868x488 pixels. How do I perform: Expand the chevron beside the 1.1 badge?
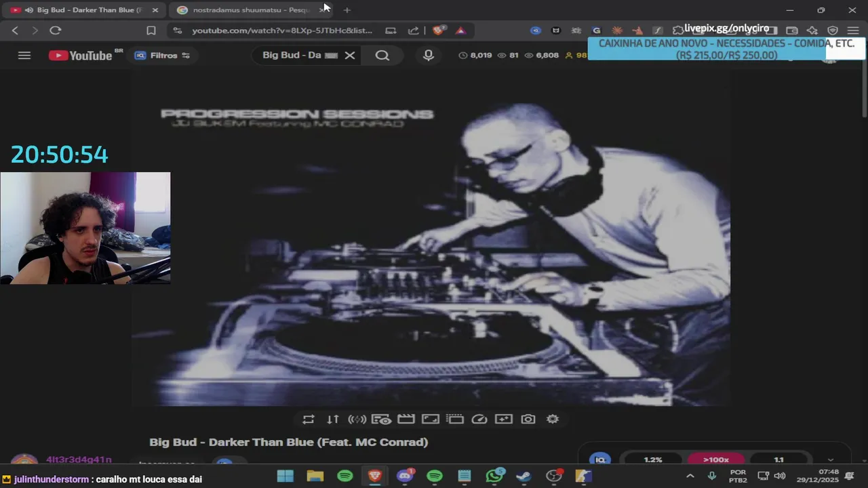[830, 460]
